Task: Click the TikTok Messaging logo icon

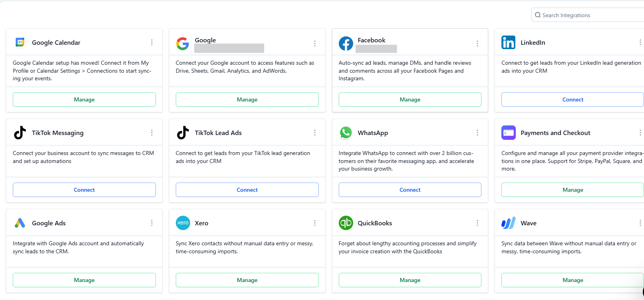Action: click(20, 133)
